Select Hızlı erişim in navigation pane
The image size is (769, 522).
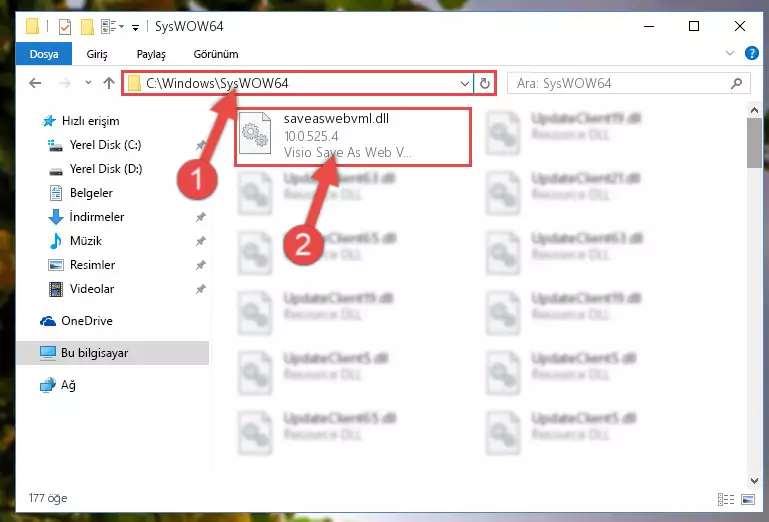coord(90,121)
